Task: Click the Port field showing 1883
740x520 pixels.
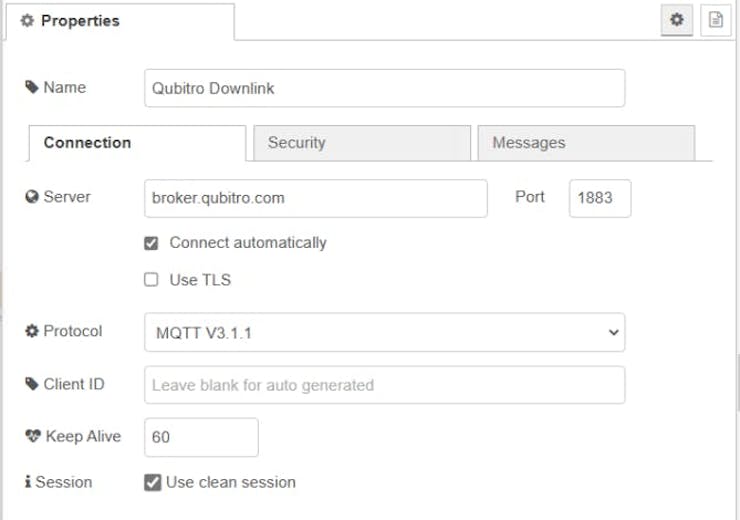Action: [x=599, y=198]
